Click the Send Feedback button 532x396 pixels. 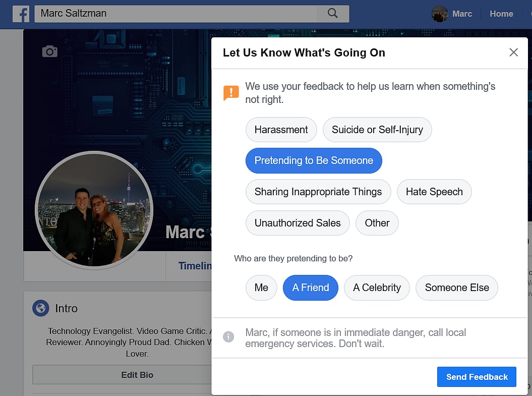tap(476, 377)
